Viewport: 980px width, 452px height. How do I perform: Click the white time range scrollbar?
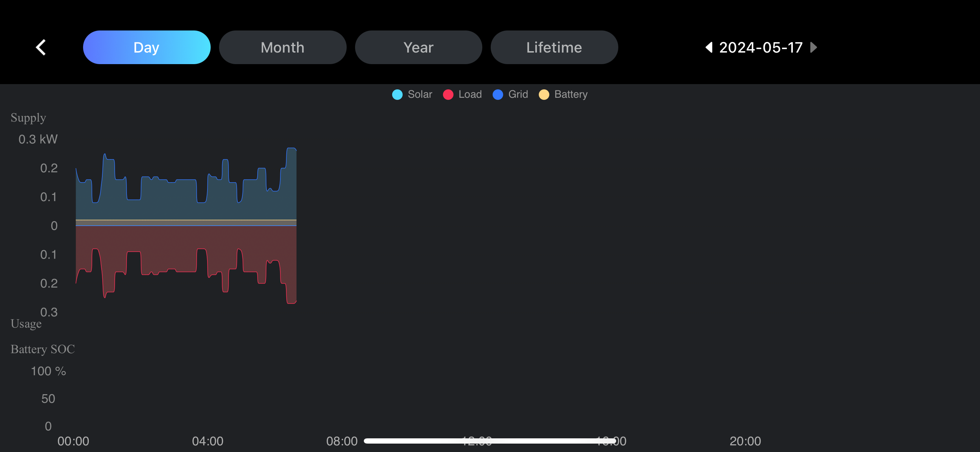click(x=489, y=440)
